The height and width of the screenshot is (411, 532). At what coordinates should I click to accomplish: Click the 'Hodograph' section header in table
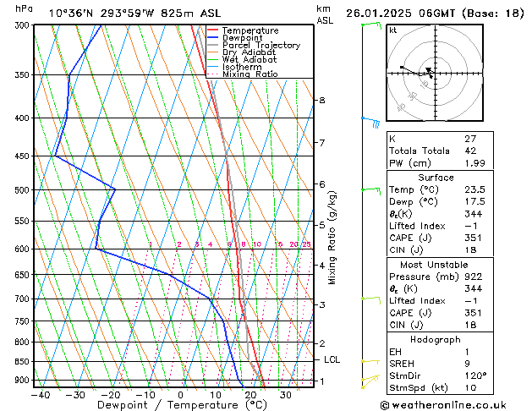point(436,340)
